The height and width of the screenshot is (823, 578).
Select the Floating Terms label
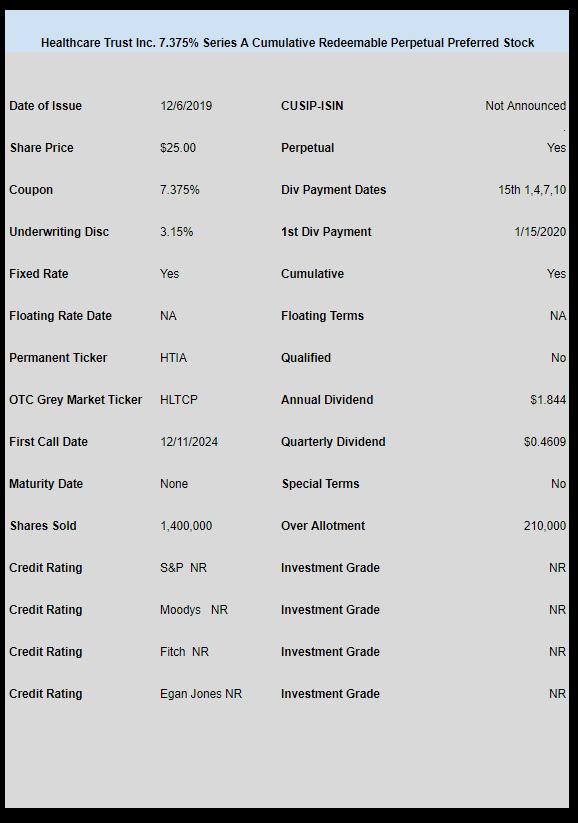[322, 316]
